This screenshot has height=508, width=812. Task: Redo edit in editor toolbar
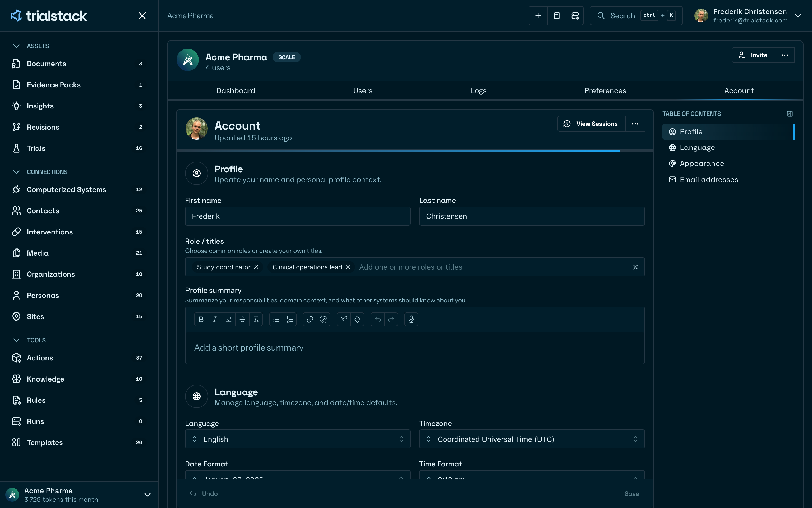[391, 319]
